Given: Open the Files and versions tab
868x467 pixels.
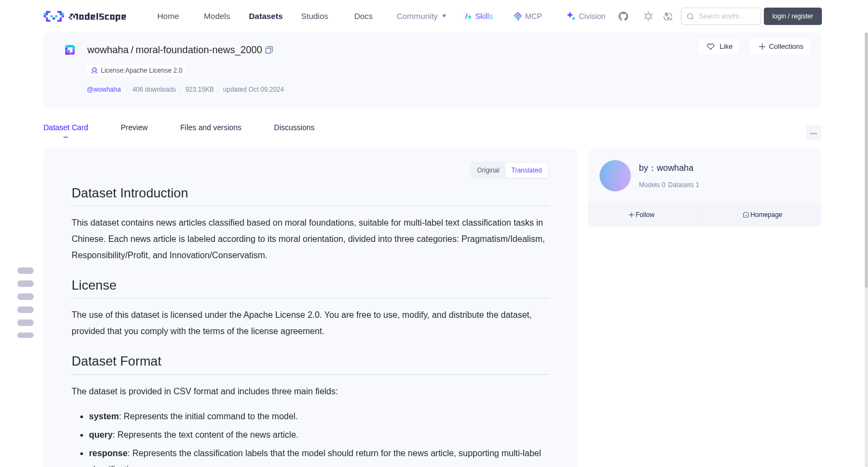Looking at the screenshot, I should click(210, 127).
